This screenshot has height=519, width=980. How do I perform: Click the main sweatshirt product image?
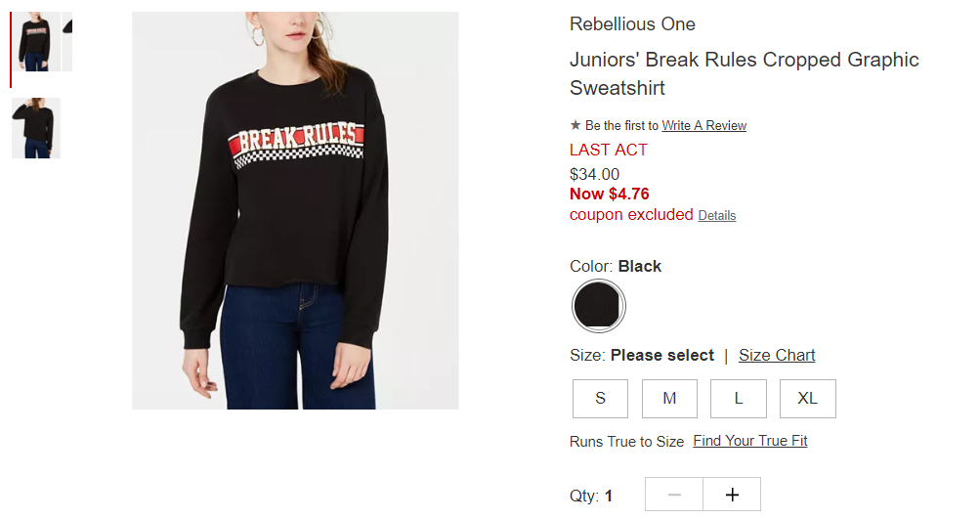pos(295,211)
